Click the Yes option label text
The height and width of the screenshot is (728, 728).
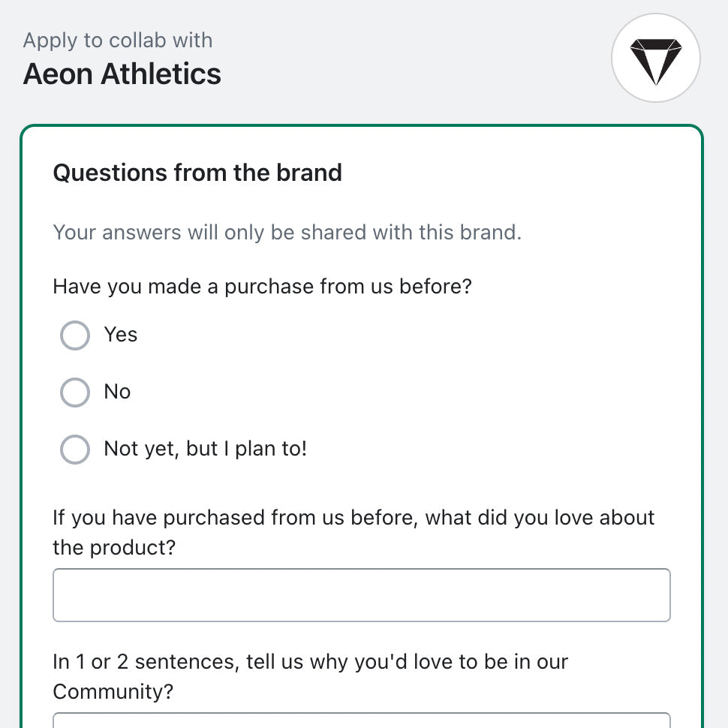pos(121,335)
